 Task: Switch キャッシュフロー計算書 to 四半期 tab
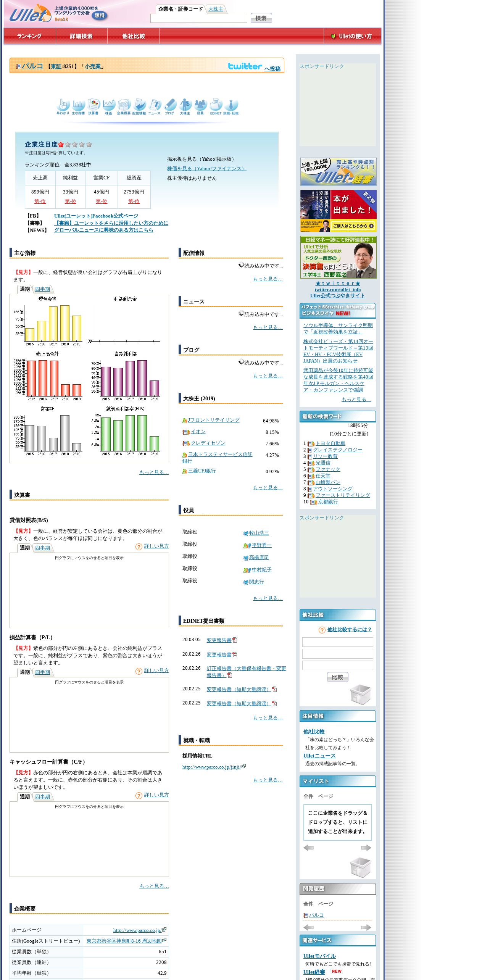click(42, 797)
